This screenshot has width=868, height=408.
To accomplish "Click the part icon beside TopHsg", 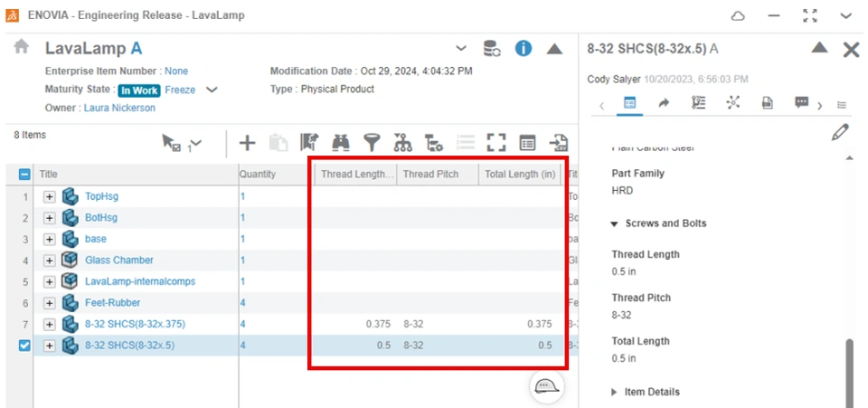I will tap(70, 196).
